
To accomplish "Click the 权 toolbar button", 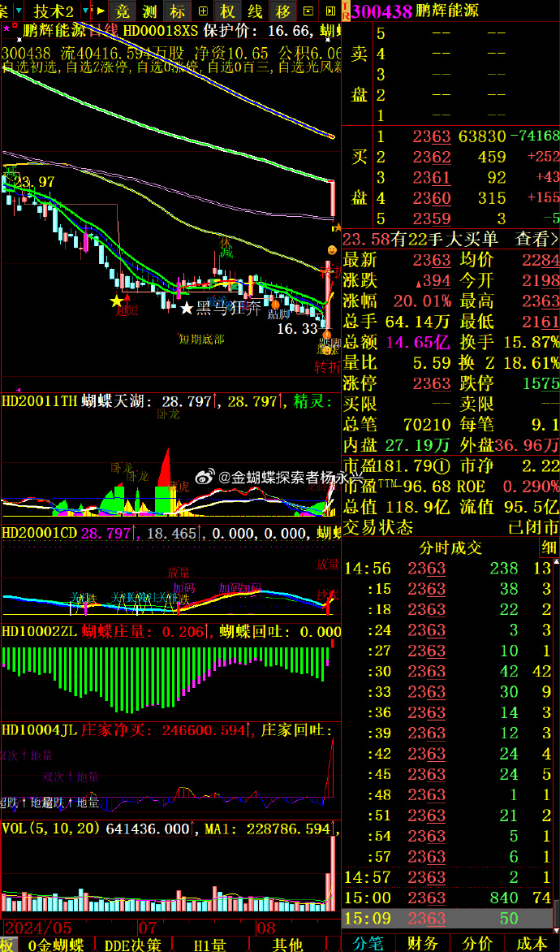I will tap(228, 11).
